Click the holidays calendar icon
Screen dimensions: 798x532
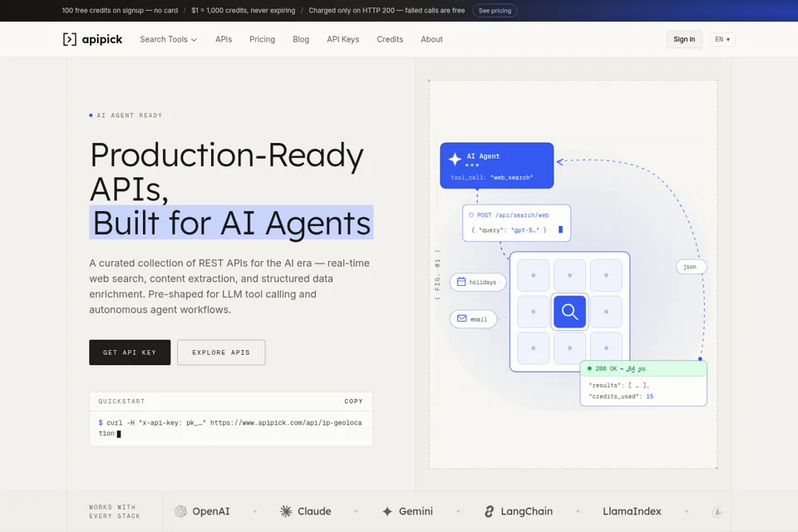coord(461,282)
